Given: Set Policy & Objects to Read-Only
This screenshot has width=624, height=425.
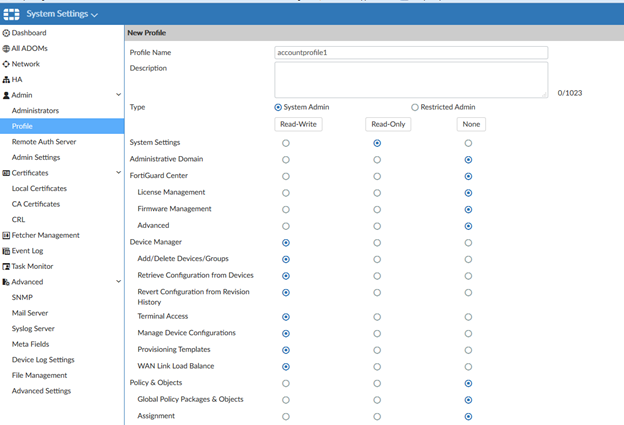Looking at the screenshot, I should pyautogui.click(x=377, y=383).
